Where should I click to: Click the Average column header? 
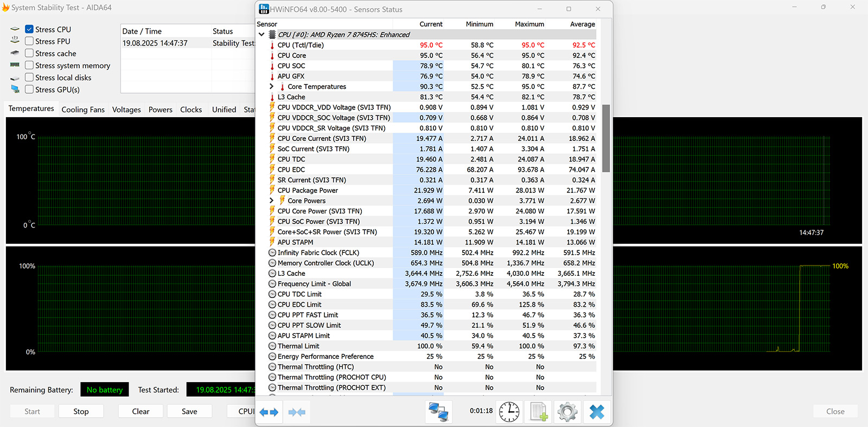pos(583,24)
